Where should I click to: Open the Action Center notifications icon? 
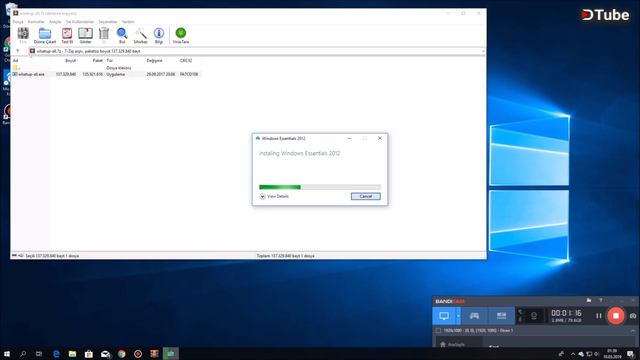(x=631, y=354)
